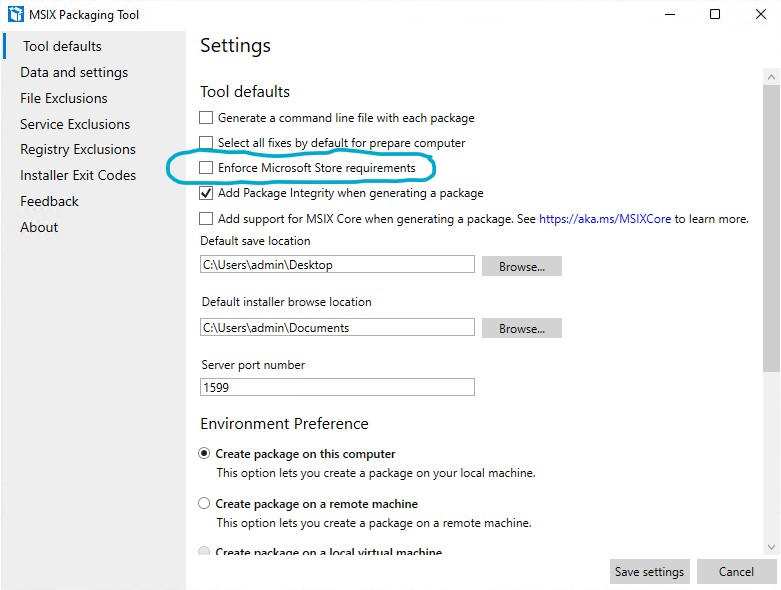Select Create package on a remote machine
Viewport: 781px width, 590px height.
(205, 504)
